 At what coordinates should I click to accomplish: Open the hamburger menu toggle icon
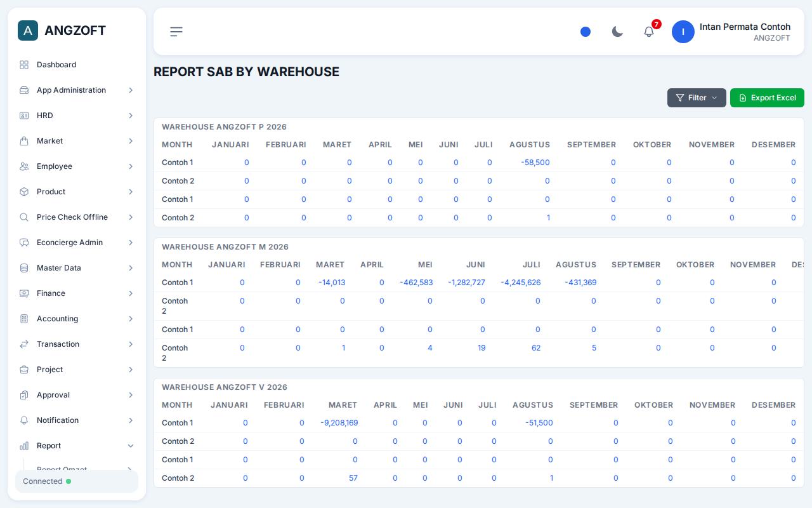coord(176,32)
